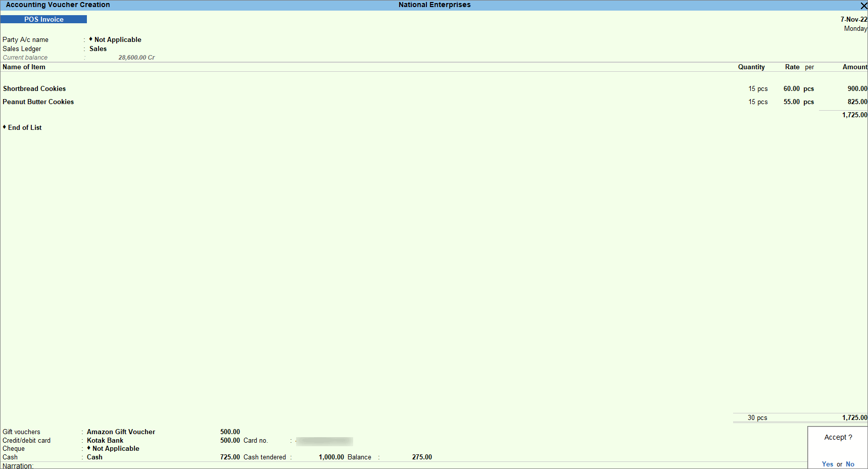
Task: Click the voucher date 7-Nov-22
Action: pos(854,19)
